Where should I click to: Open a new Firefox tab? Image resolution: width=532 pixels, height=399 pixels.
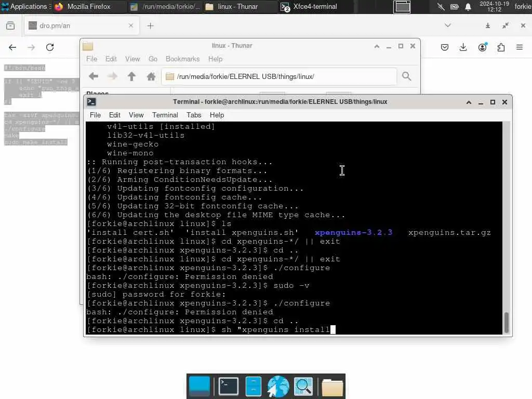(x=150, y=26)
